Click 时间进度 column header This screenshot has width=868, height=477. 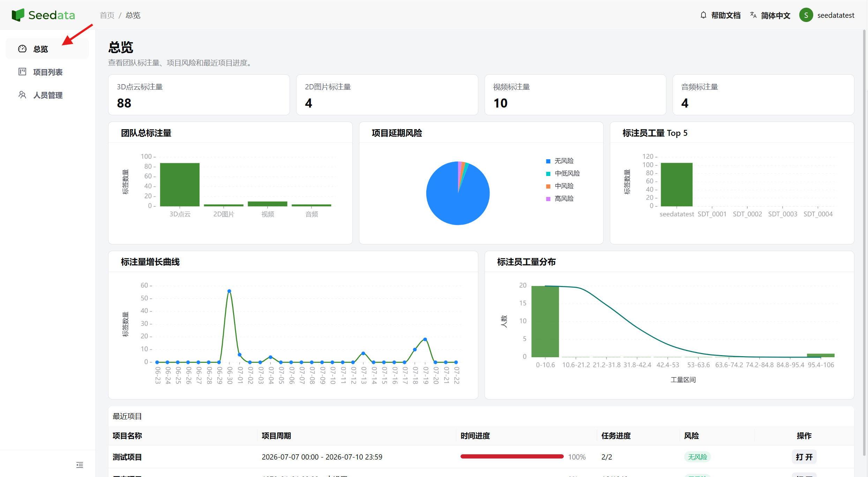(x=475, y=435)
